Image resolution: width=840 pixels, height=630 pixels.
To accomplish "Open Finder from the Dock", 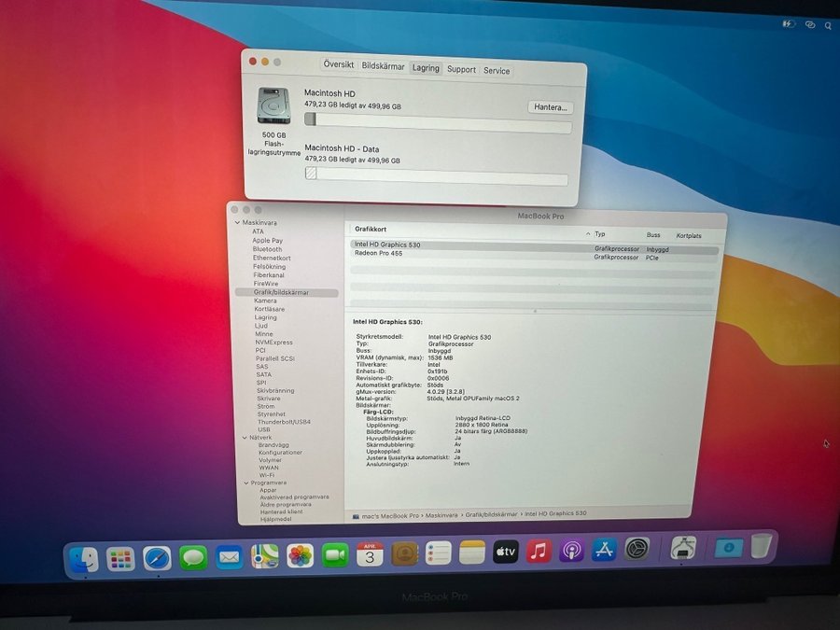I will (84, 560).
